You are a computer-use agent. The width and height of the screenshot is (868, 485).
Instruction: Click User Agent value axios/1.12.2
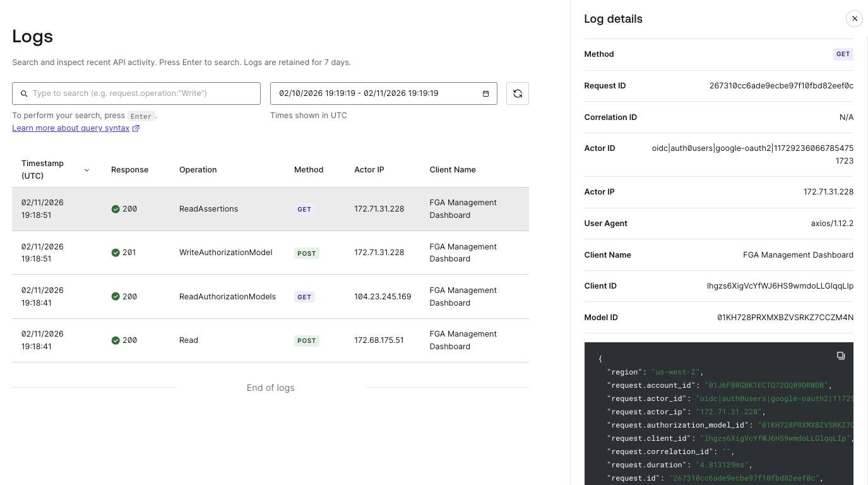(832, 224)
